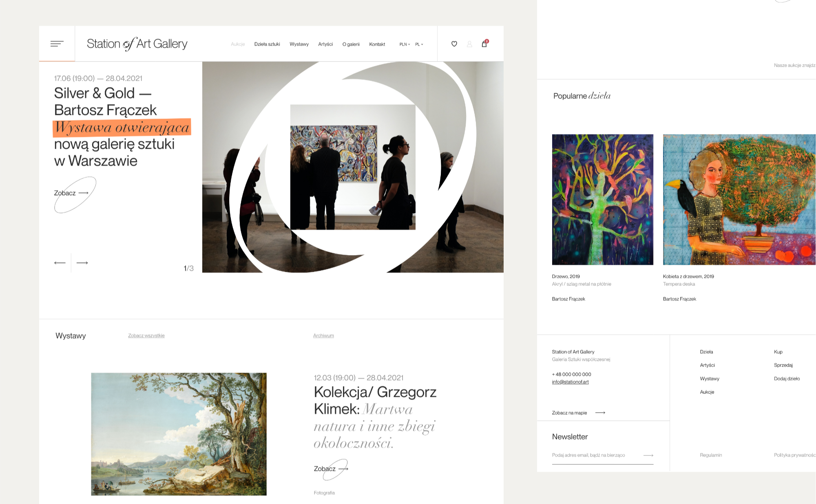Screen dimensions: 816x504
Task: Advance to next slide with right arrow
Action: coord(82,263)
